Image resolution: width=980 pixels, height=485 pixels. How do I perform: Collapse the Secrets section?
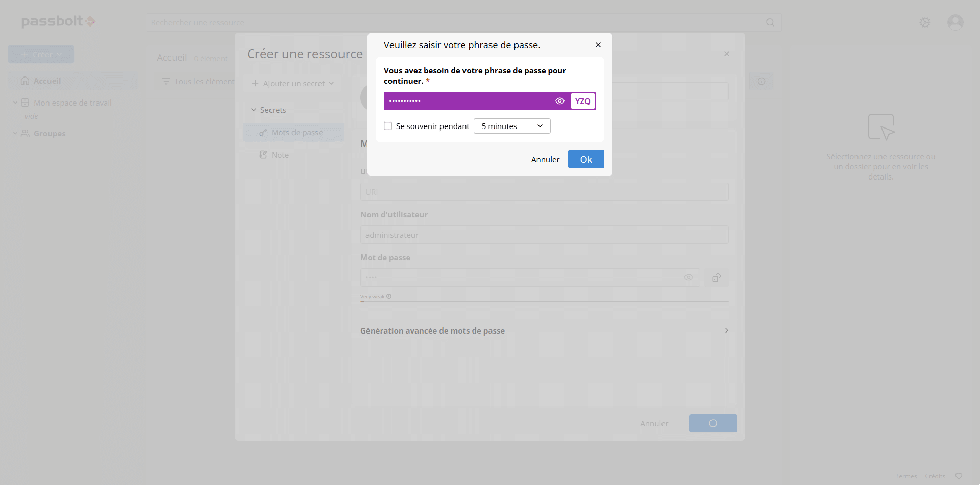click(x=254, y=110)
